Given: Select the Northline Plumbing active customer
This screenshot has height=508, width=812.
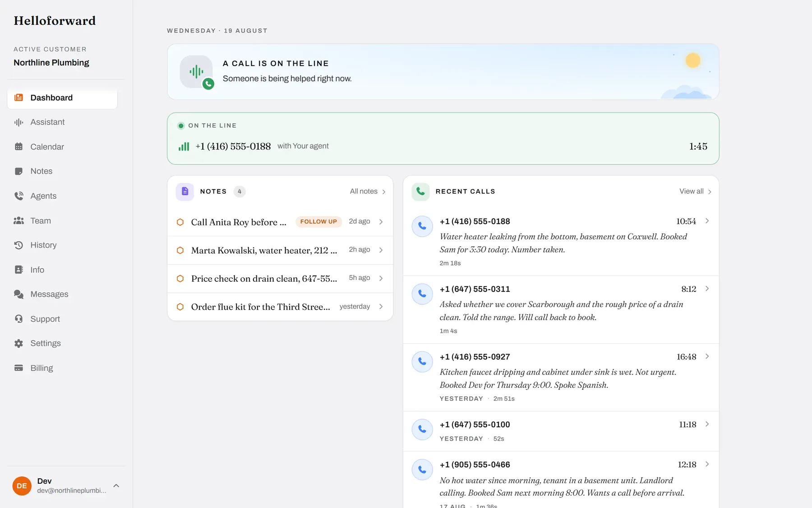Looking at the screenshot, I should [51, 63].
